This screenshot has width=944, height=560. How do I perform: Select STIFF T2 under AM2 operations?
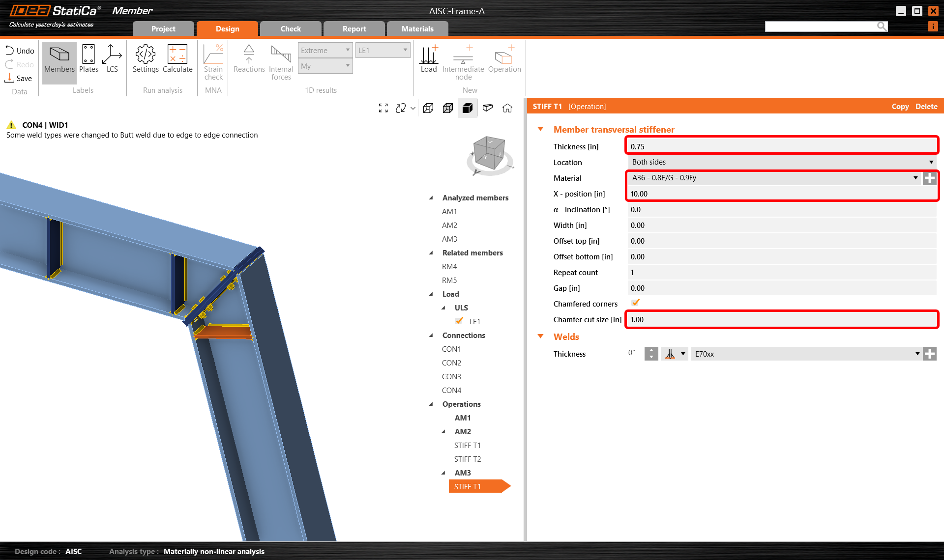pyautogui.click(x=468, y=459)
